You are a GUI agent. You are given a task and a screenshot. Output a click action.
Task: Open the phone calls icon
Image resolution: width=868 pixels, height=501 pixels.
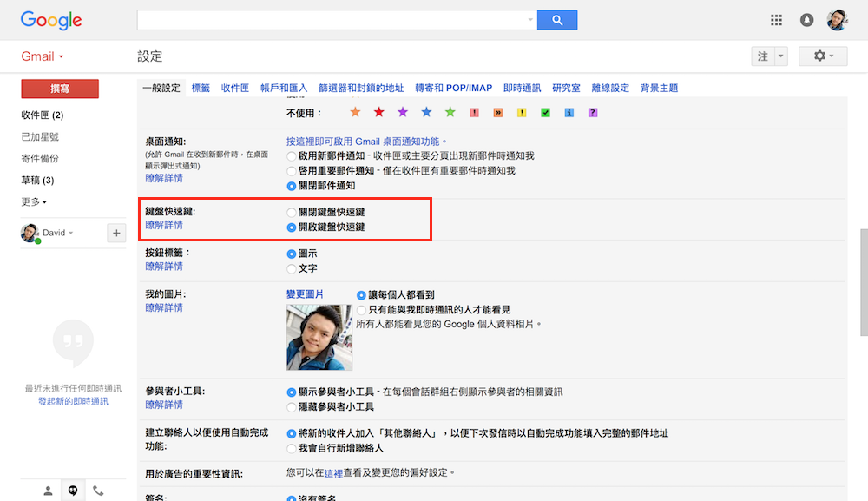point(98,491)
